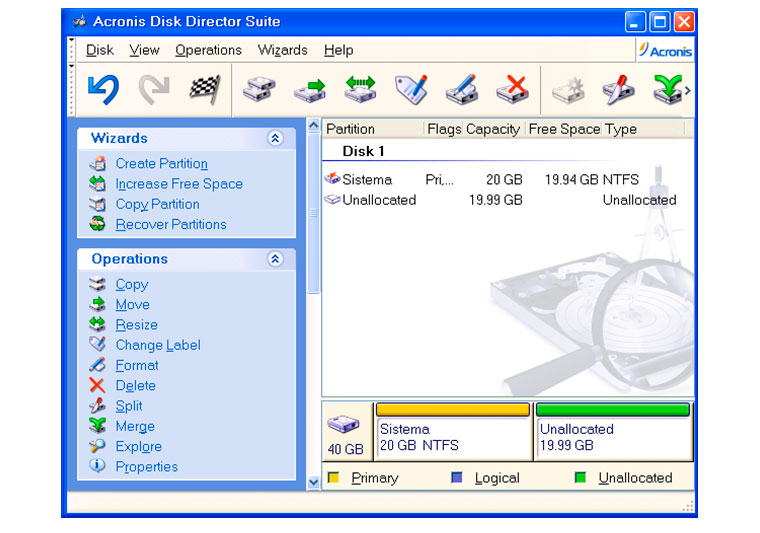
Task: Click the sidebar Merge operation icon
Action: (x=97, y=425)
